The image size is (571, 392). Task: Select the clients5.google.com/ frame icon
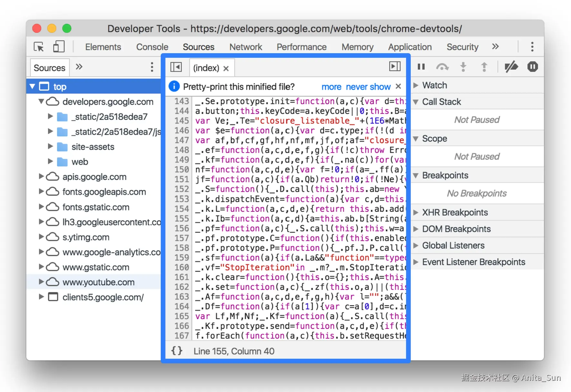53,297
